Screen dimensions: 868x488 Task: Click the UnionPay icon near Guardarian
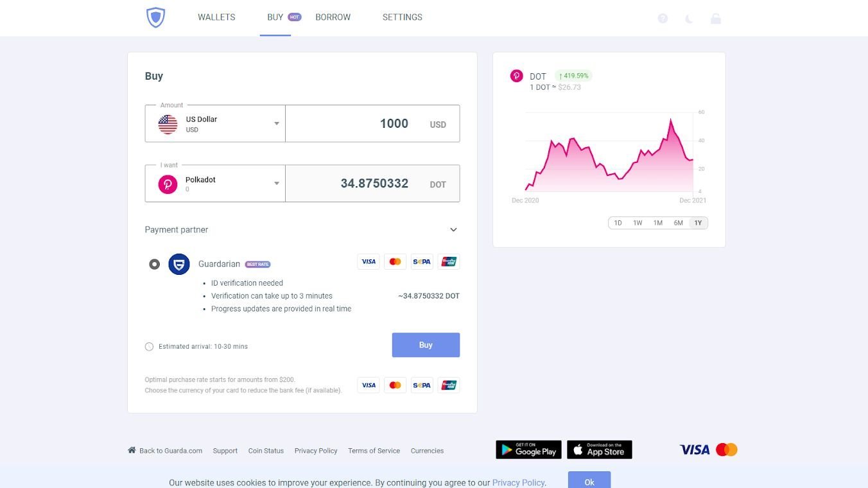click(x=448, y=261)
